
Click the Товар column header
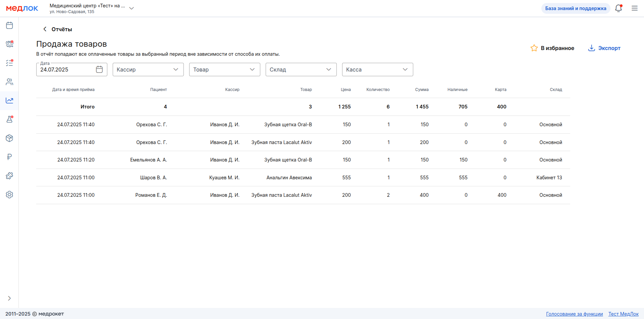pyautogui.click(x=306, y=90)
